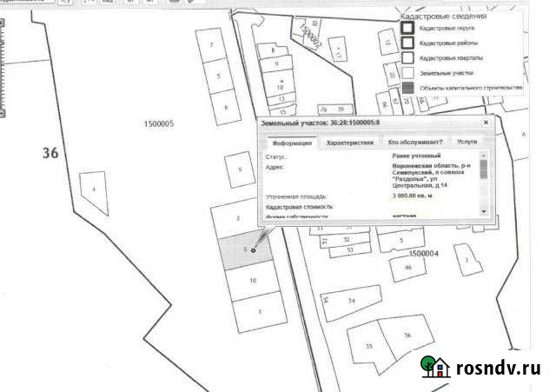Select the Услуги tab
The image size is (556, 392).
[x=467, y=143]
